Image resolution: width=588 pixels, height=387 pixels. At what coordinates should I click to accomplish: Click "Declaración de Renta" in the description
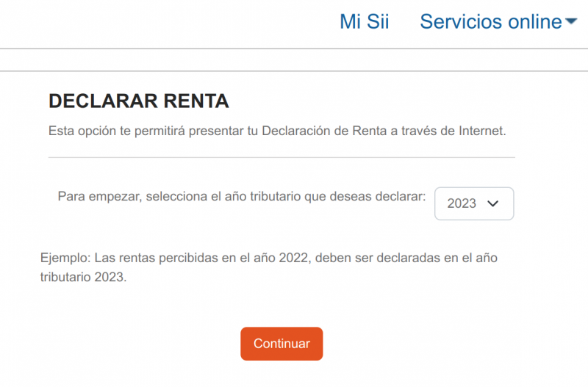[x=323, y=131]
